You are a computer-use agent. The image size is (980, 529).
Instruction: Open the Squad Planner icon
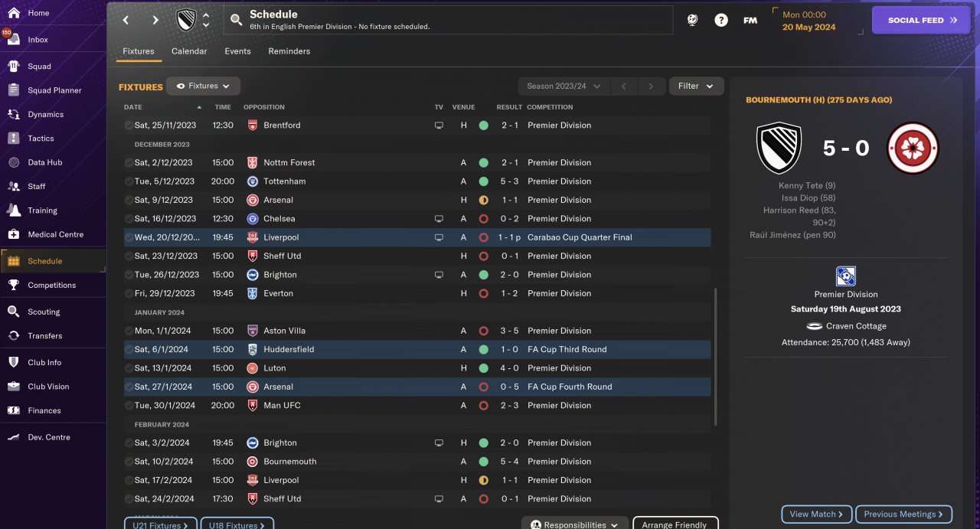tap(13, 90)
